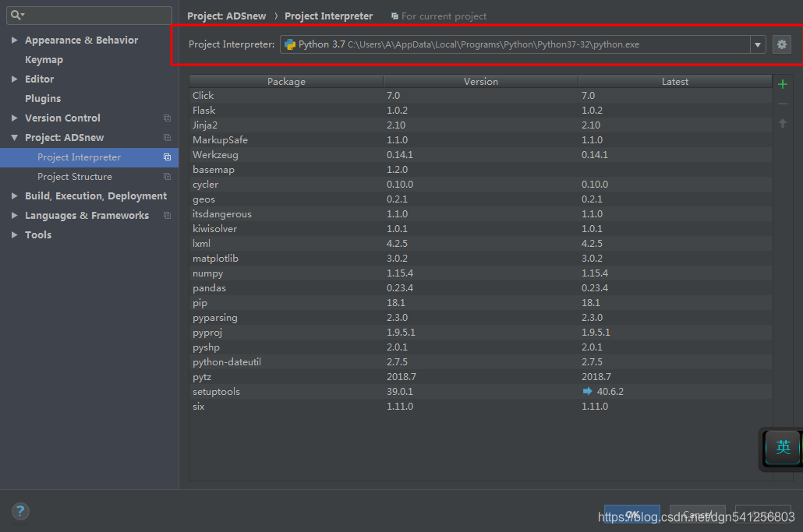Select the matplotlib package row
This screenshot has width=803, height=532.
pos(480,259)
